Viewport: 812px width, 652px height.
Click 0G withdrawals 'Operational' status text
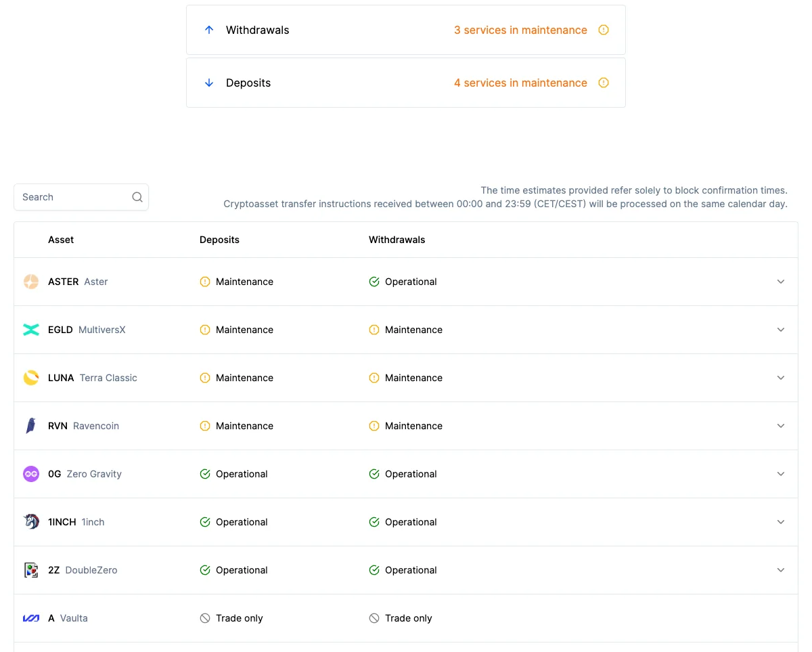(411, 474)
